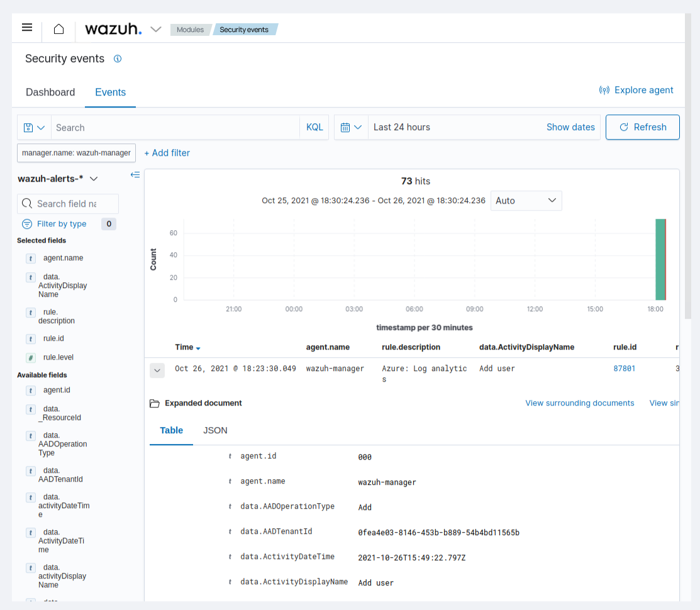Collapse the expanded document row toggle

[x=157, y=370]
